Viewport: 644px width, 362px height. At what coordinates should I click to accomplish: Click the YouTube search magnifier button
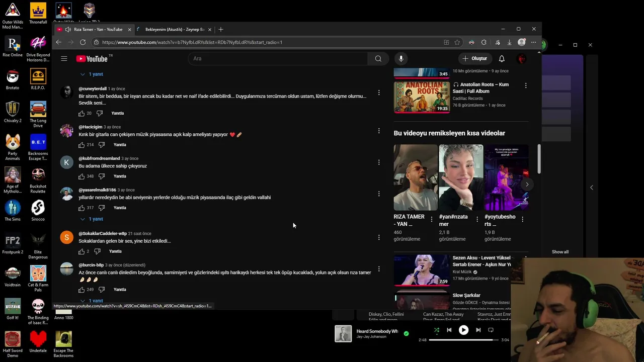click(378, 59)
